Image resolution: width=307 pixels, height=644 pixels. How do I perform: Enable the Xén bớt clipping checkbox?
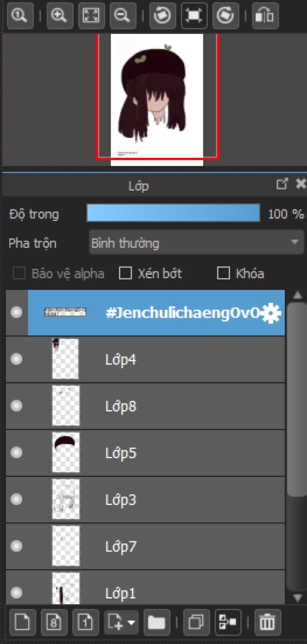coord(125,273)
